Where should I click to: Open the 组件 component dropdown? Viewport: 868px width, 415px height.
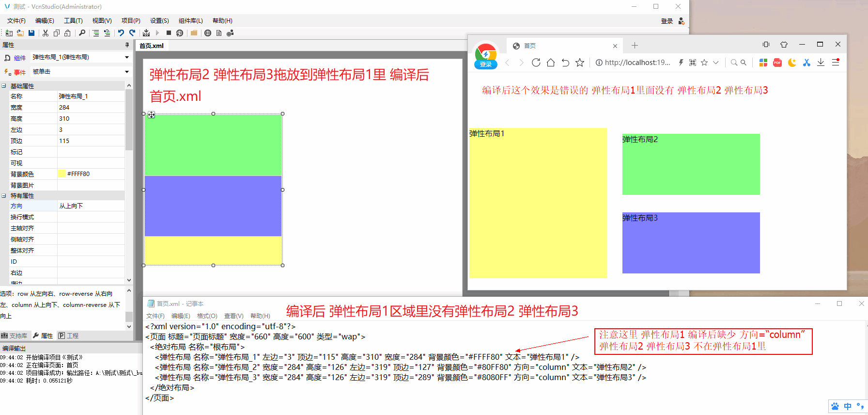pos(127,57)
